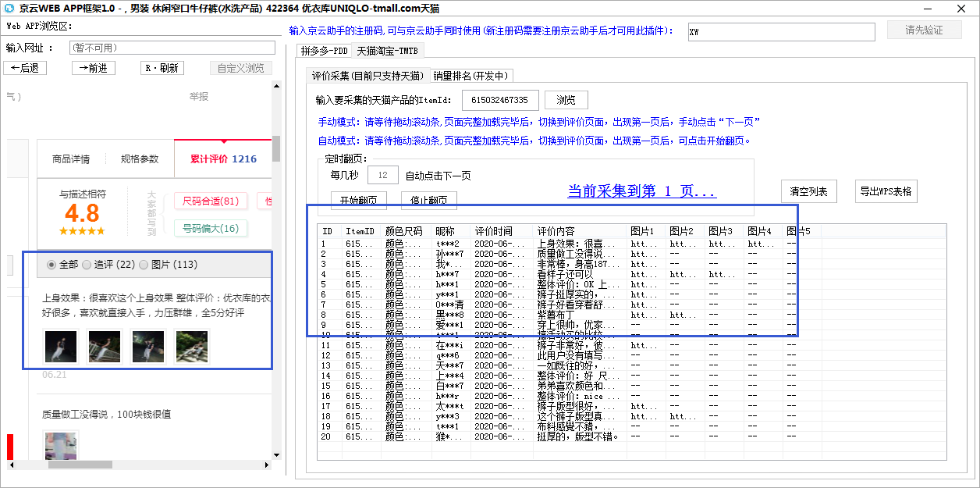
Task: Start auto paging with 开始翻页
Action: tap(359, 201)
